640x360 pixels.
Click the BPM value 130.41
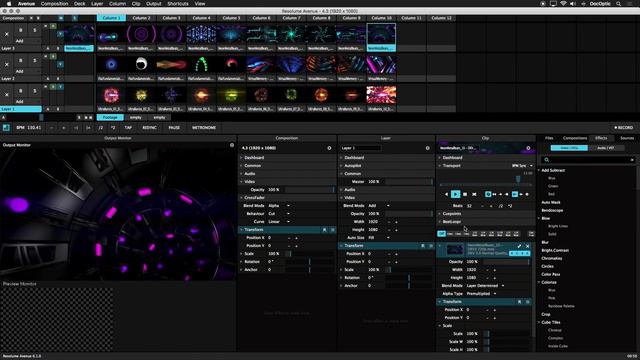pyautogui.click(x=34, y=128)
